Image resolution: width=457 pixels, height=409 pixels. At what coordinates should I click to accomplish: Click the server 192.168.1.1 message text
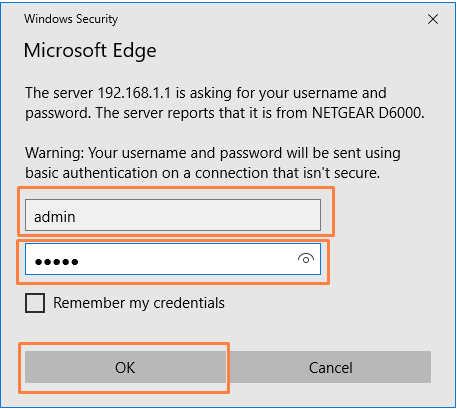[x=225, y=103]
